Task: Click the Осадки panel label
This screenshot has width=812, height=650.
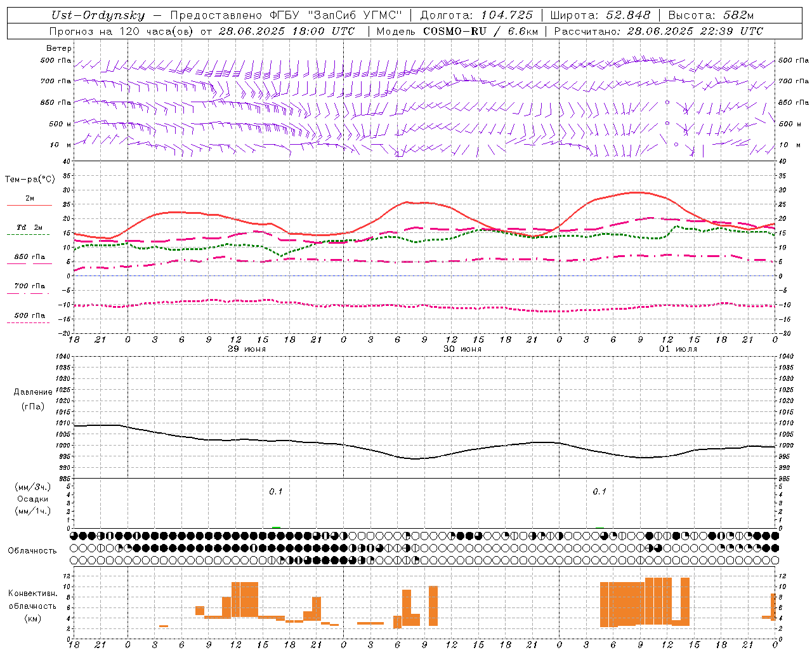Action: click(32, 499)
